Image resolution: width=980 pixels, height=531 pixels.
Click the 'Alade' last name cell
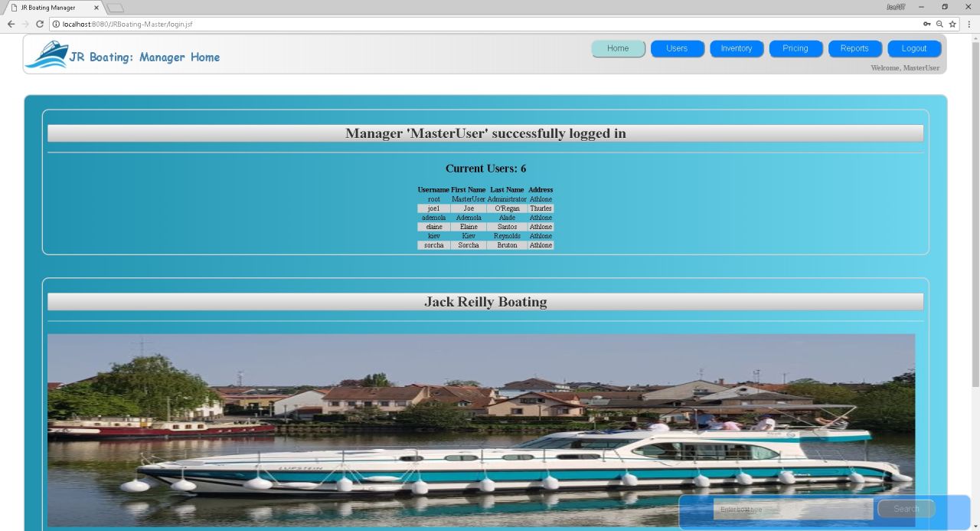507,218
